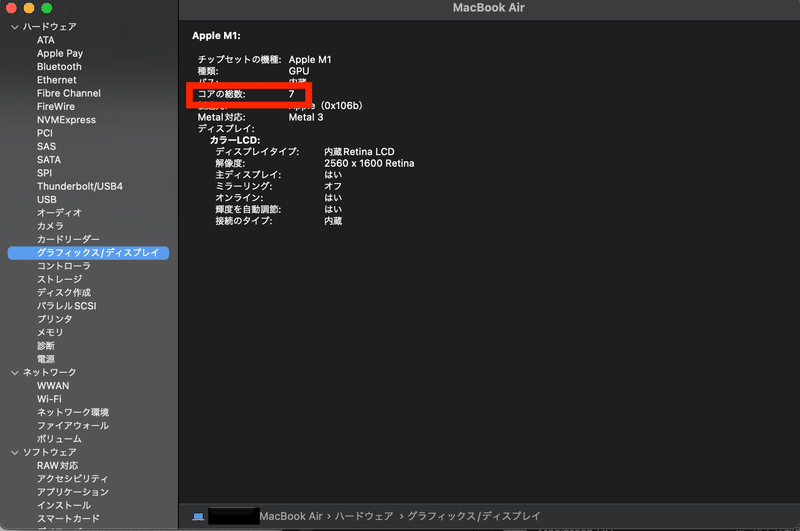Select PCI in the hardware list
The width and height of the screenshot is (800, 531).
(45, 133)
